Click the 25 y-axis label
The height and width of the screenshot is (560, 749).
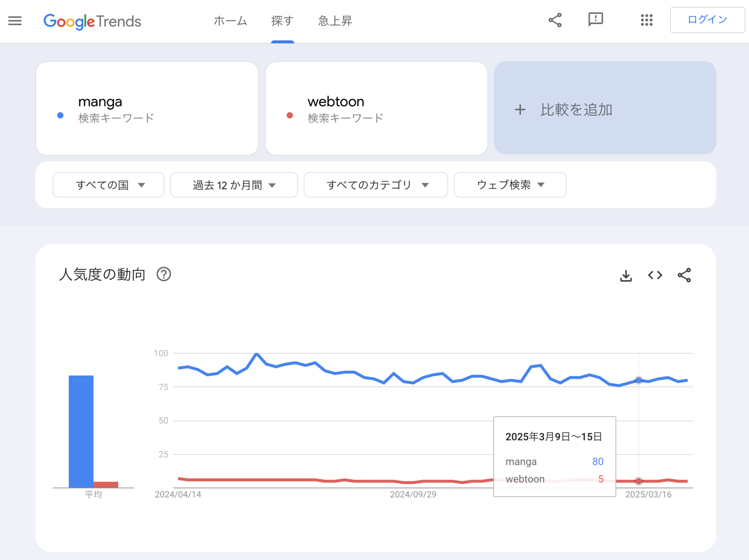(163, 454)
